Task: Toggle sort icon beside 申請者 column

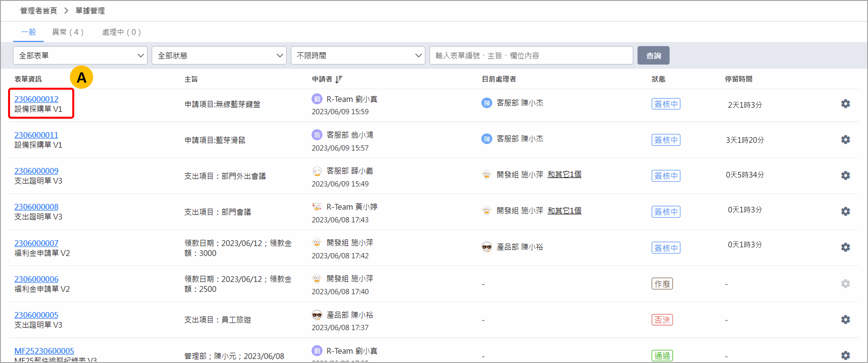Action: [x=339, y=79]
